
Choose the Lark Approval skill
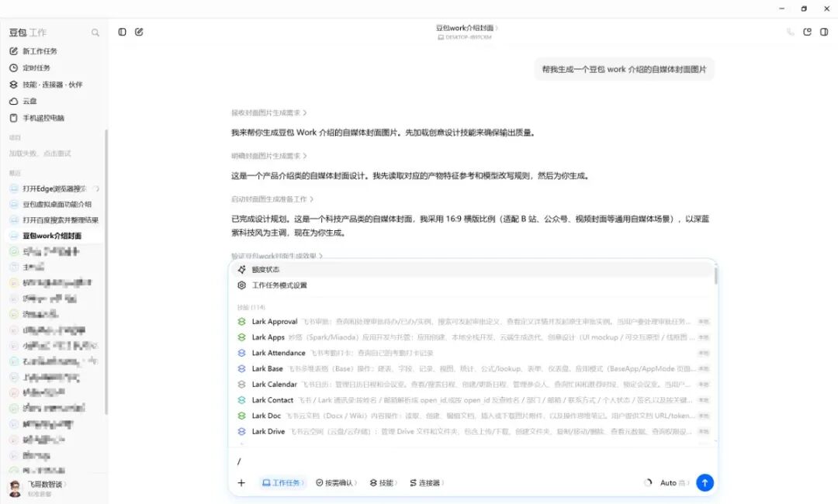[x=473, y=322]
